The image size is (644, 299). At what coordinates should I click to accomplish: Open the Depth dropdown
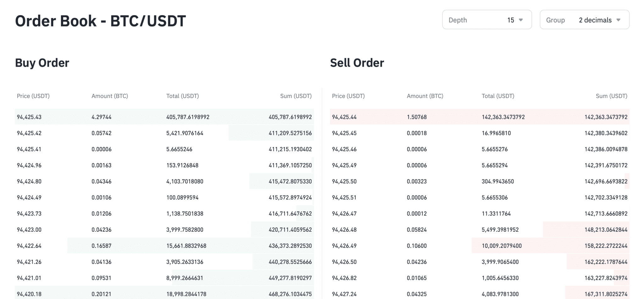pyautogui.click(x=487, y=19)
